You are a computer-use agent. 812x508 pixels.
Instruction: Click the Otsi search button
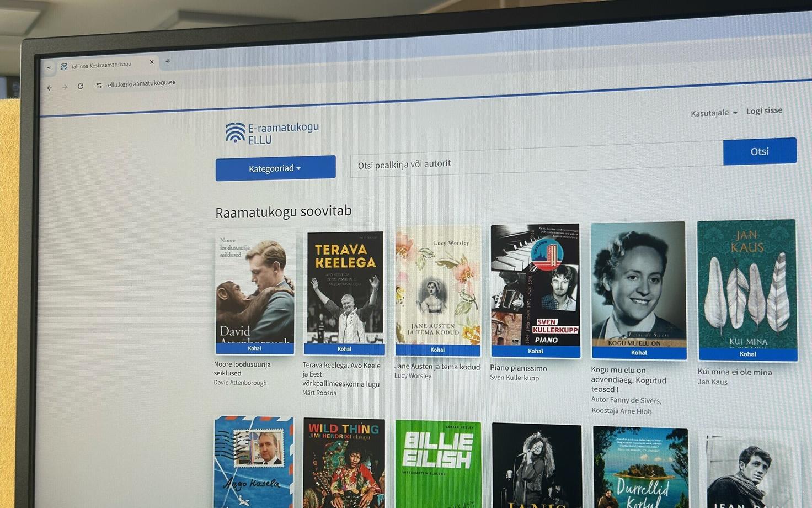coord(760,151)
